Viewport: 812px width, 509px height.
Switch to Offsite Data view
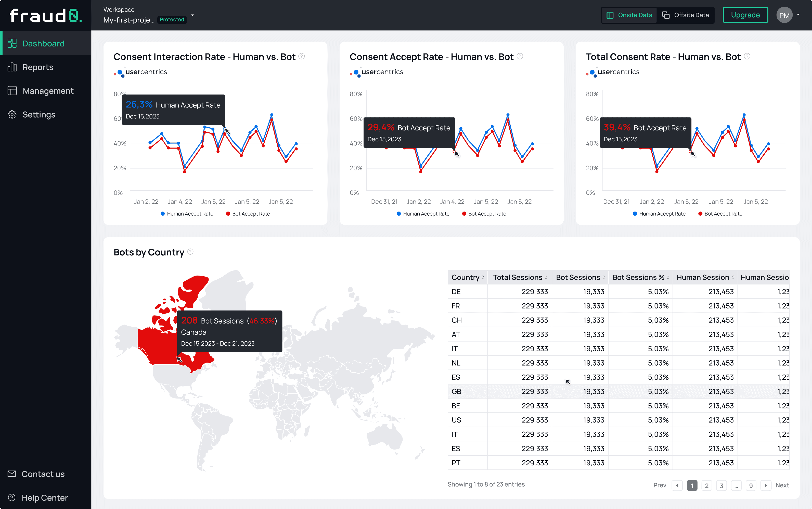[685, 15]
